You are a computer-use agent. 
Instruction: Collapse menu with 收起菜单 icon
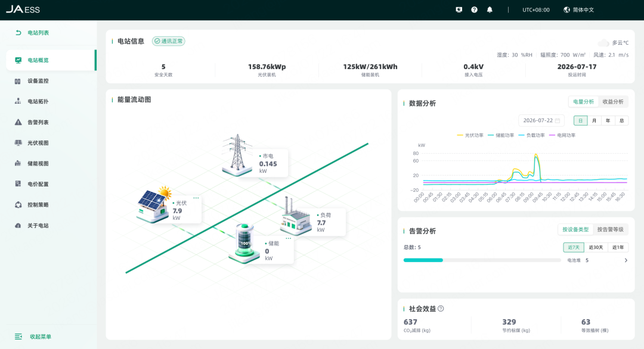(18, 336)
